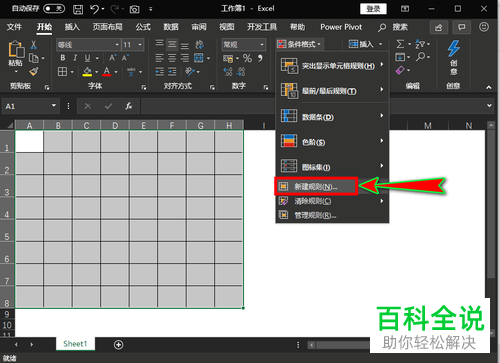Click the AutoSum sigma icon
Screen dimensions: 500x363
(x=400, y=44)
